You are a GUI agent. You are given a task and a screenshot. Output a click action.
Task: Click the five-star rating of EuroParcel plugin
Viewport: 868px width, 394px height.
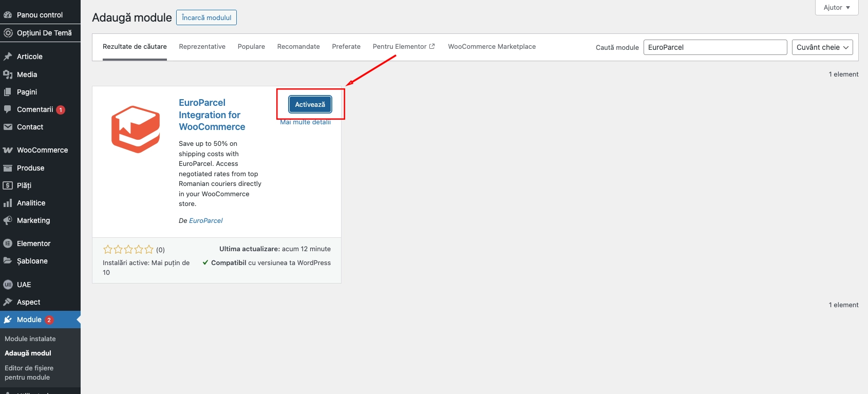click(x=128, y=250)
